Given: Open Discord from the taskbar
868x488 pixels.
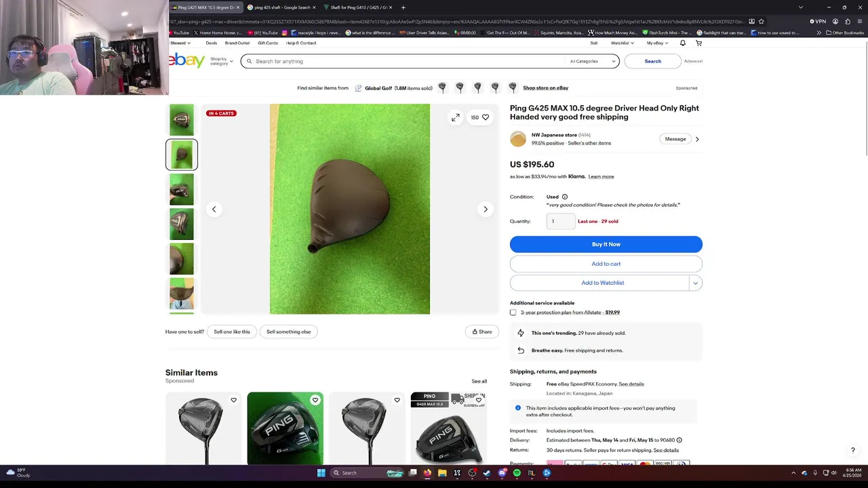Looking at the screenshot, I should (502, 472).
